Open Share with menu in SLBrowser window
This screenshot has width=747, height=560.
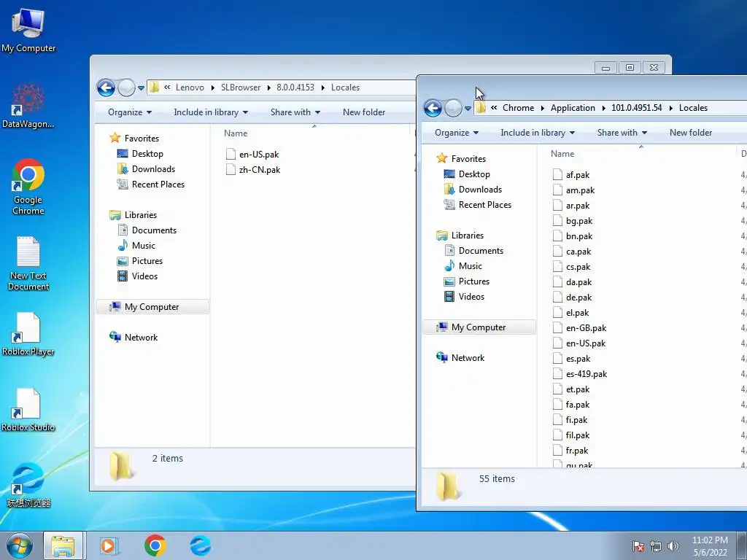[295, 112]
